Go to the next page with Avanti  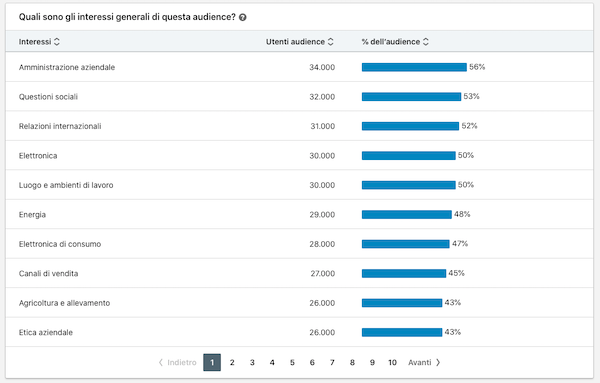coord(424,362)
